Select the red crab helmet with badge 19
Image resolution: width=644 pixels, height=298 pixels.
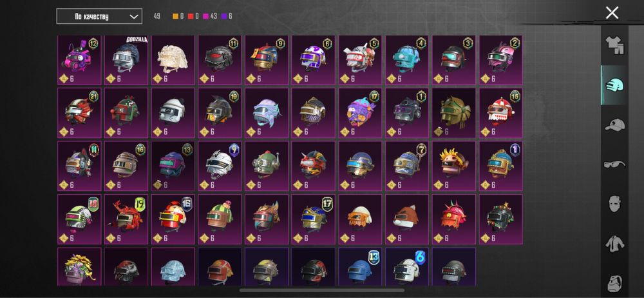coord(126,219)
